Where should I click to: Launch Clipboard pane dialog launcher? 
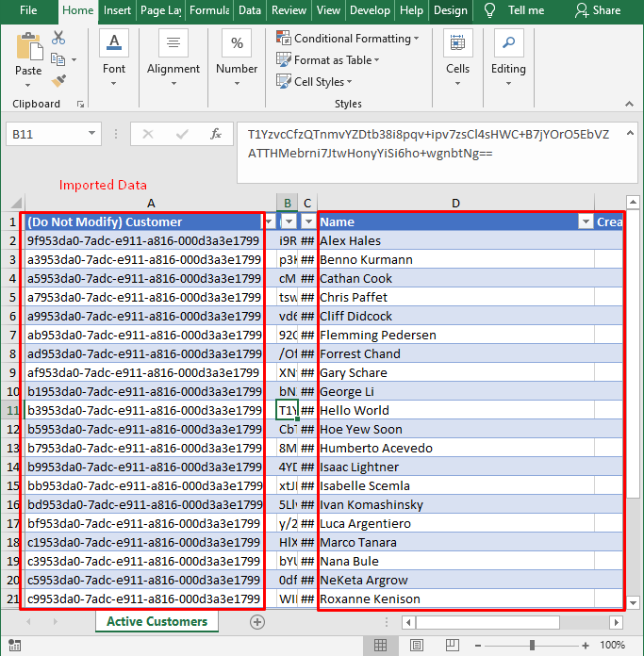pyautogui.click(x=80, y=105)
